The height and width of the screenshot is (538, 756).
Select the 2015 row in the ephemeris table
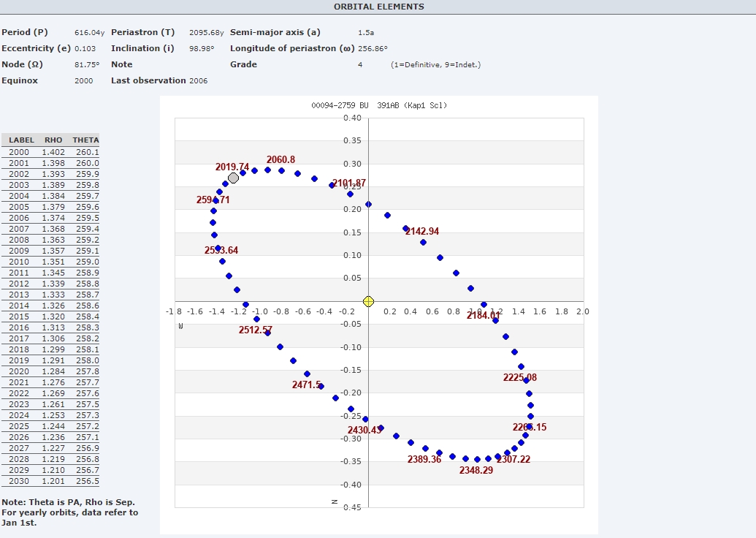[x=50, y=317]
